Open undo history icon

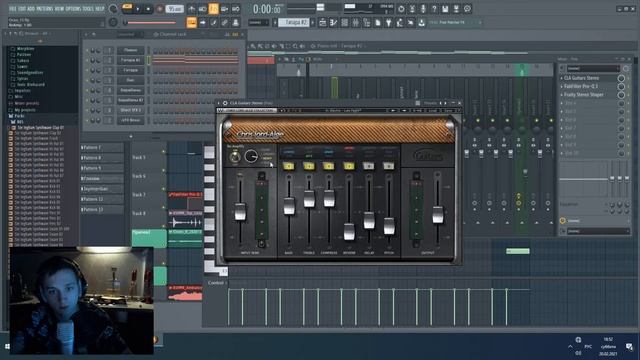(x=401, y=9)
